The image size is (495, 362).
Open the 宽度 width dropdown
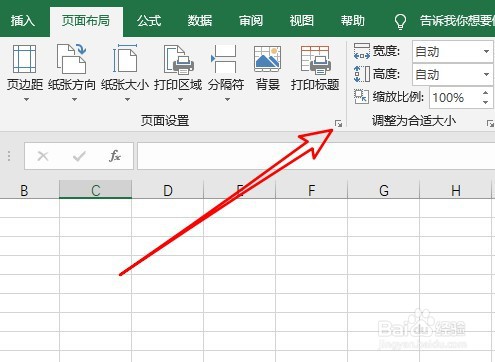486,51
